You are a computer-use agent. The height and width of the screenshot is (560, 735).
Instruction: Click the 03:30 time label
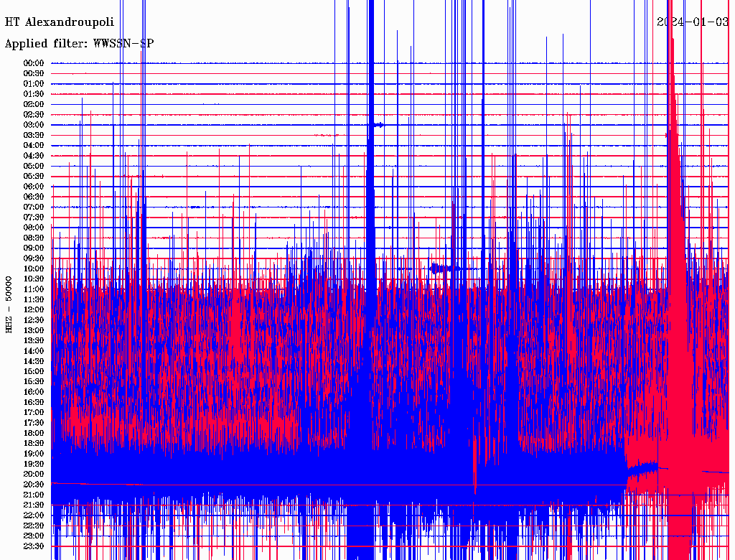34,135
